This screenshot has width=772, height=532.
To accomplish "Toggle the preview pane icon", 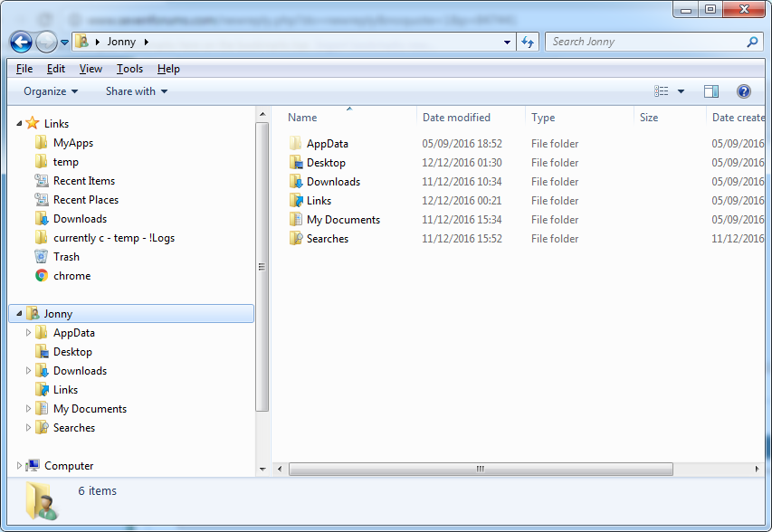I will (x=711, y=91).
